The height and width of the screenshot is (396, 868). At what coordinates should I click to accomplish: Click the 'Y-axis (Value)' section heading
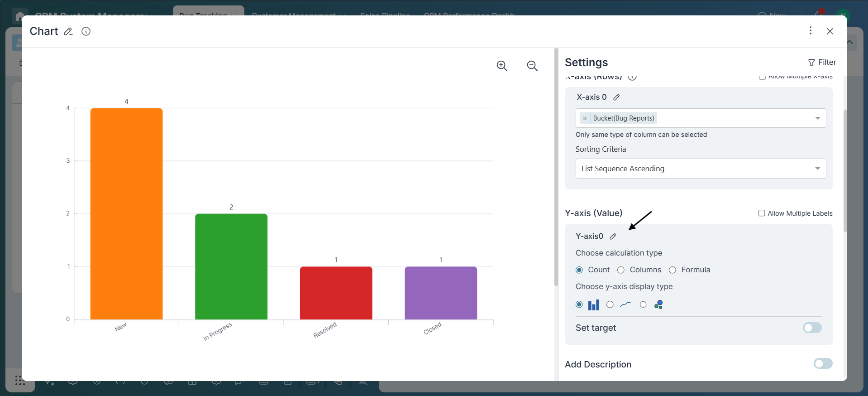(593, 213)
